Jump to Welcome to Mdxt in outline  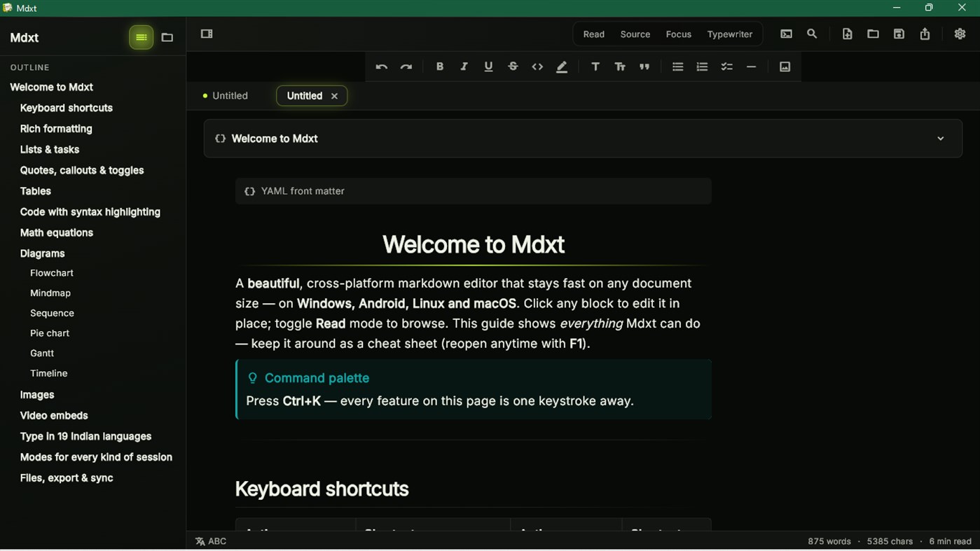(52, 88)
